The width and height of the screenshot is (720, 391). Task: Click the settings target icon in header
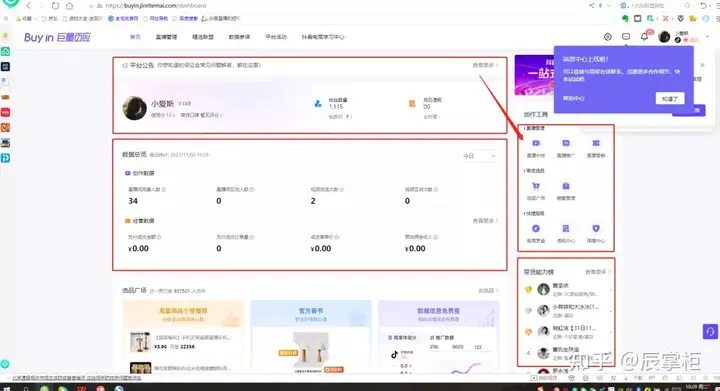tap(608, 37)
